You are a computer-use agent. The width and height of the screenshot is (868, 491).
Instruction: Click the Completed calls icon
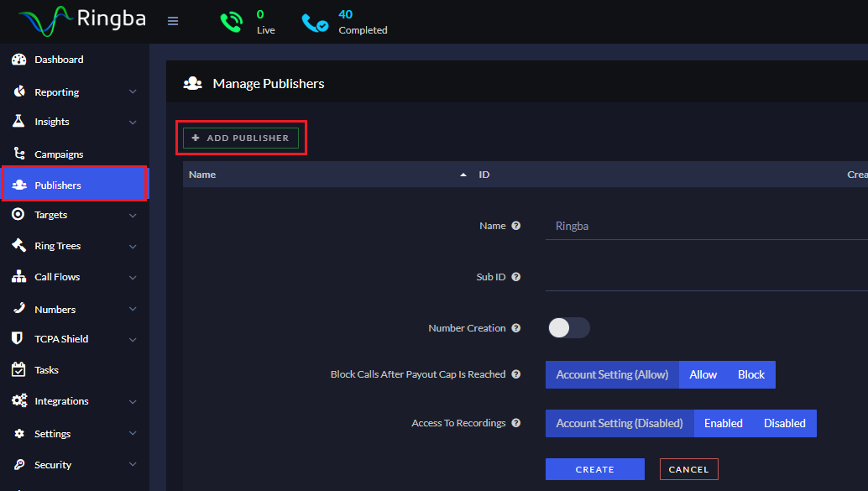click(x=317, y=20)
